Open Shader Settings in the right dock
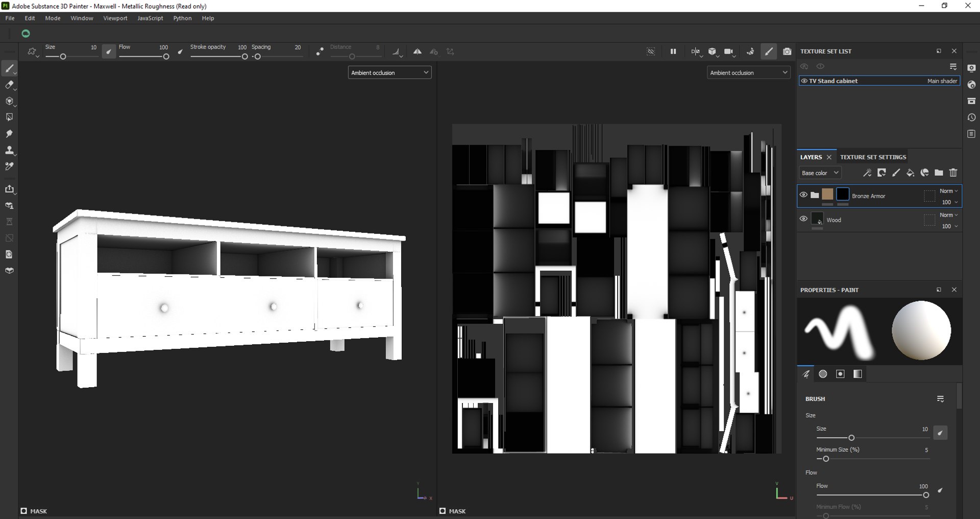 tap(971, 85)
